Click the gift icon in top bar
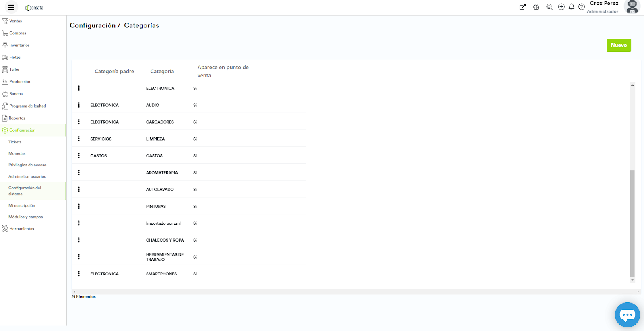Screen dimensions: 644x331 point(536,7)
